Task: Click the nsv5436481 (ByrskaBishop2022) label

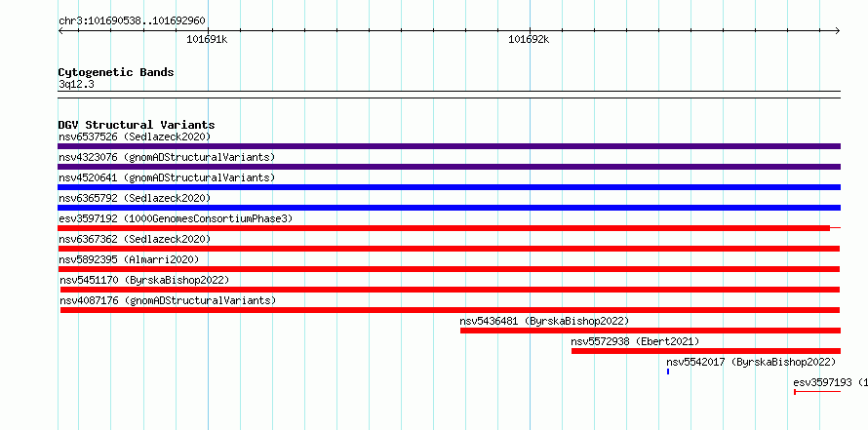Action: point(545,321)
